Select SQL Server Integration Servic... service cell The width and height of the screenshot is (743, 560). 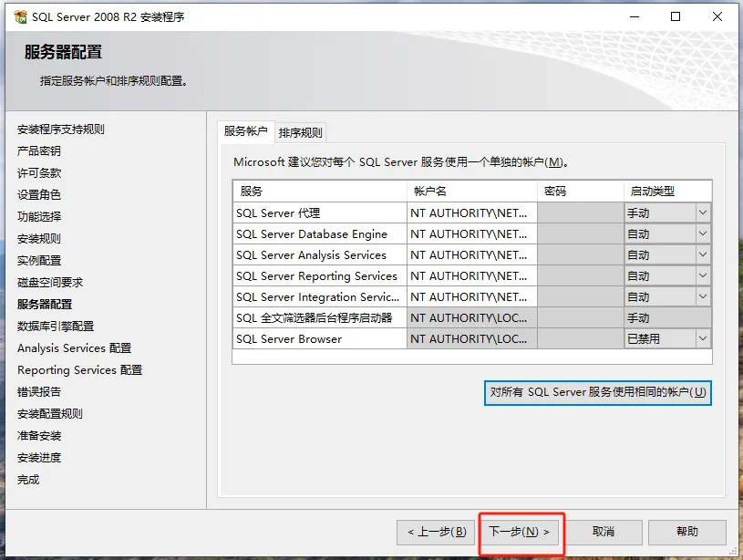320,296
